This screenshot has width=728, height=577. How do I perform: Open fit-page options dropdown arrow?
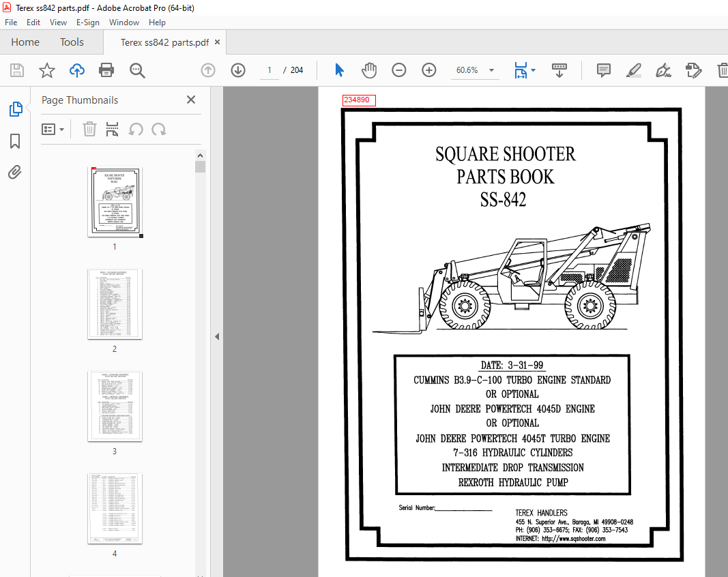pos(533,70)
